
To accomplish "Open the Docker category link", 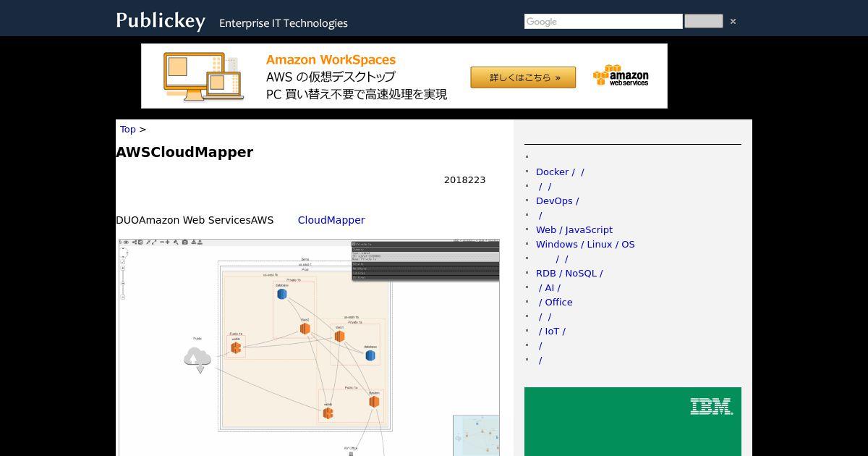I will [560, 172].
